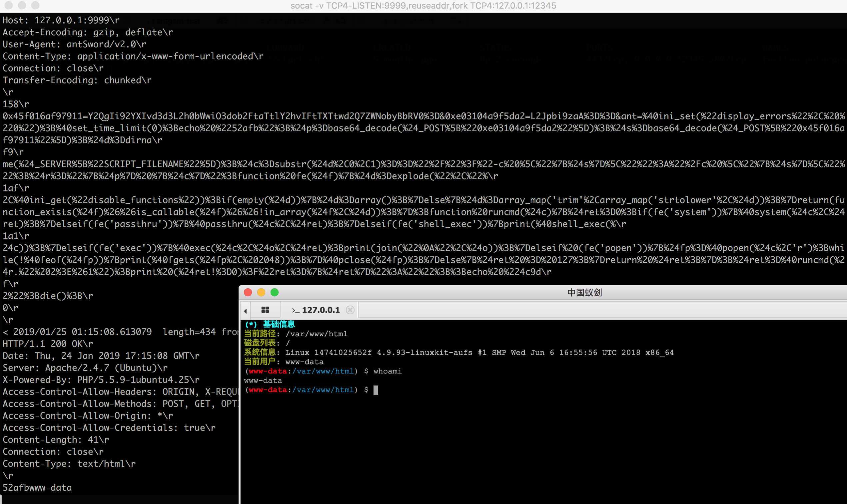Focus the socat window via its title text
Viewport: 847px width, 504px height.
coord(423,5)
